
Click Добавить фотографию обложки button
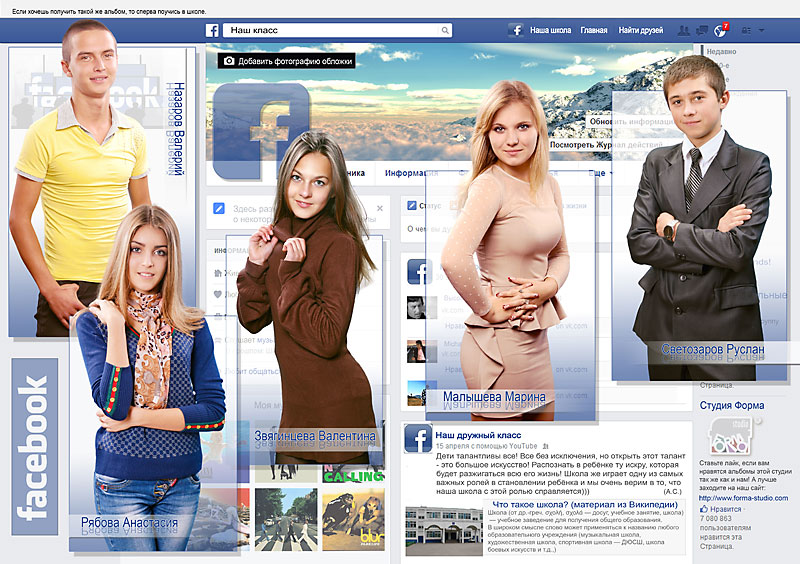pos(286,61)
